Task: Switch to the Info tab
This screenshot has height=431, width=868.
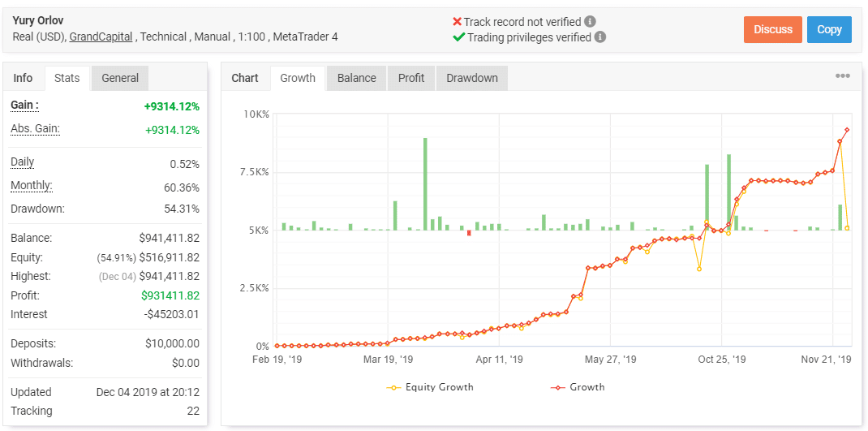Action: click(23, 78)
